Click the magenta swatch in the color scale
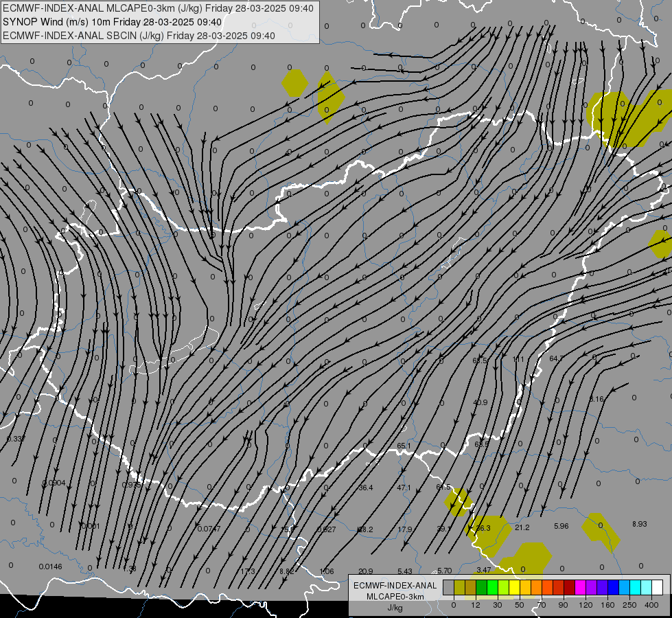Image resolution: width=672 pixels, height=618 pixels. click(581, 587)
